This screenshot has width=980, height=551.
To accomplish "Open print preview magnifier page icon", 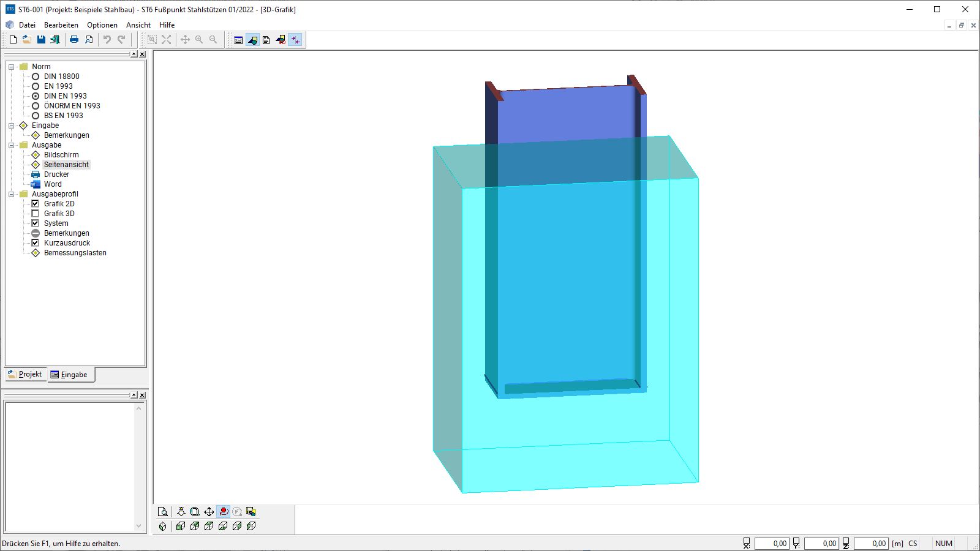I will [x=89, y=40].
